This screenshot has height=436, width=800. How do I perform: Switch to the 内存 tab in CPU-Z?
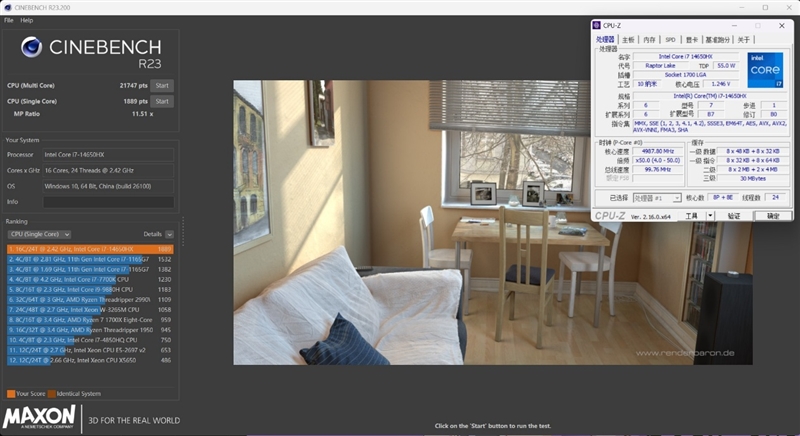[x=649, y=40]
